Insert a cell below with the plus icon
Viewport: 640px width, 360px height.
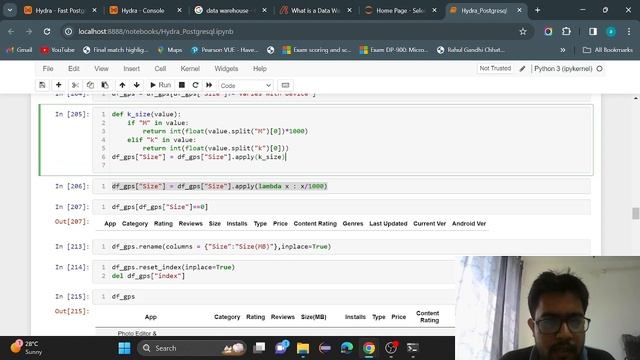58,85
